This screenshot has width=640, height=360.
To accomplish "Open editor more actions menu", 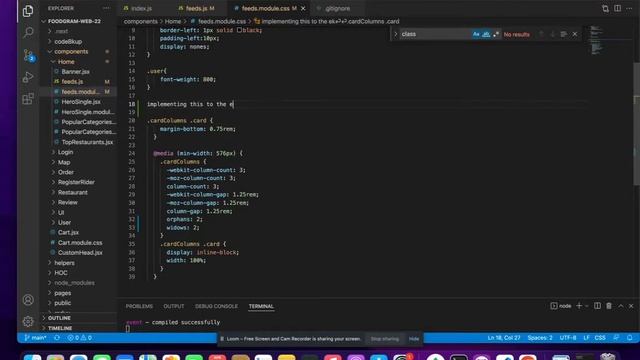I will pos(629,8).
